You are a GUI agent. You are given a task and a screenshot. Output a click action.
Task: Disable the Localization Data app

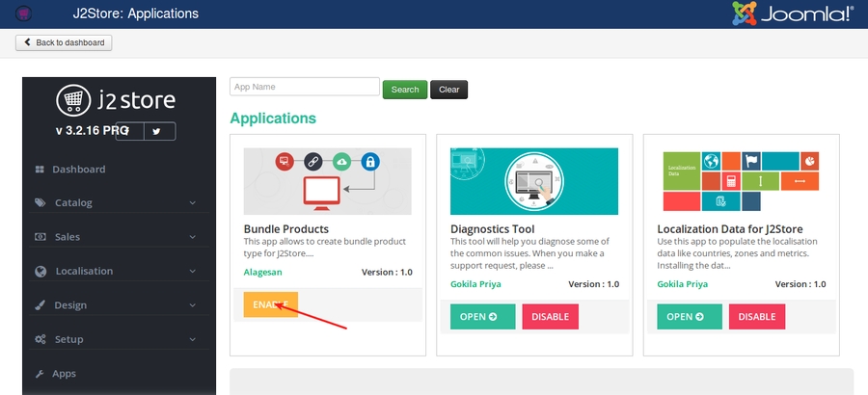click(x=756, y=317)
